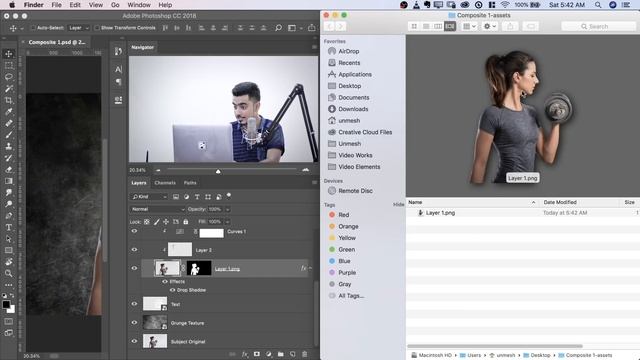Select the Rectangular Marquee tool
The height and width of the screenshot is (360, 640).
(x=9, y=65)
